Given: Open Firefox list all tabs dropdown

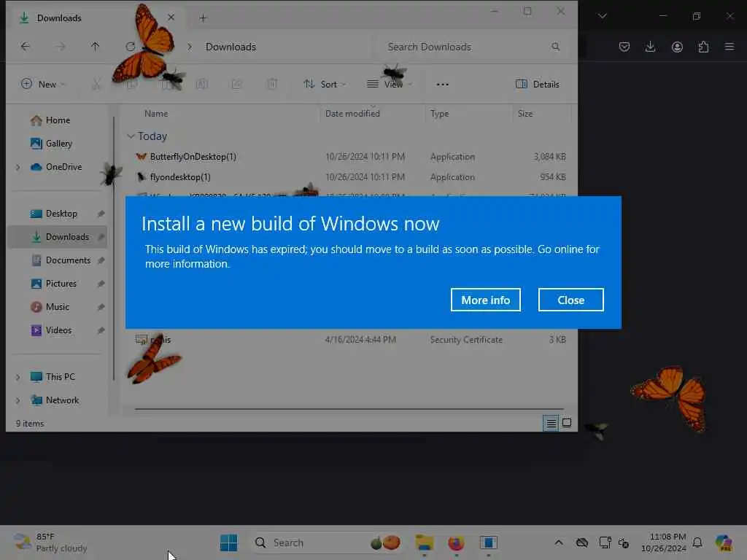Looking at the screenshot, I should 603,16.
